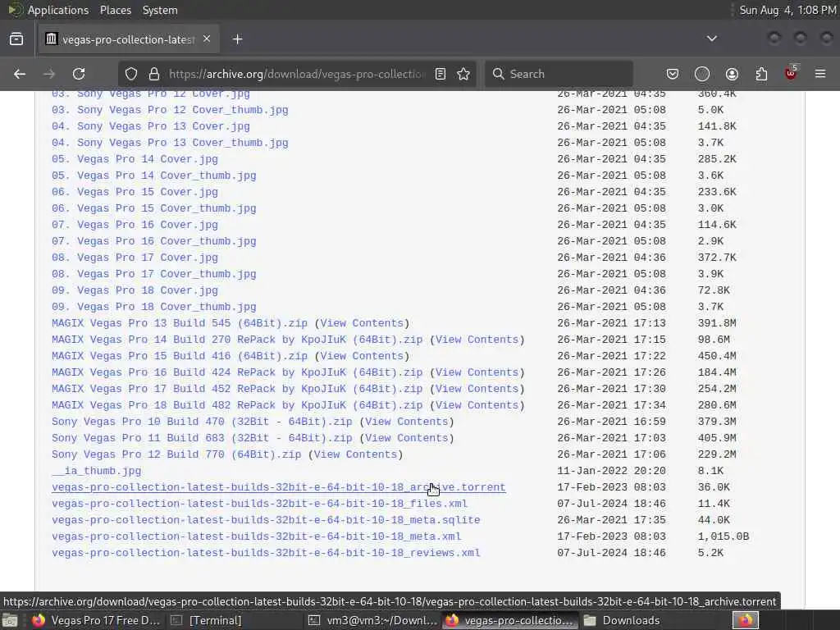Click the site security padlock icon
840x630 pixels.
154,74
